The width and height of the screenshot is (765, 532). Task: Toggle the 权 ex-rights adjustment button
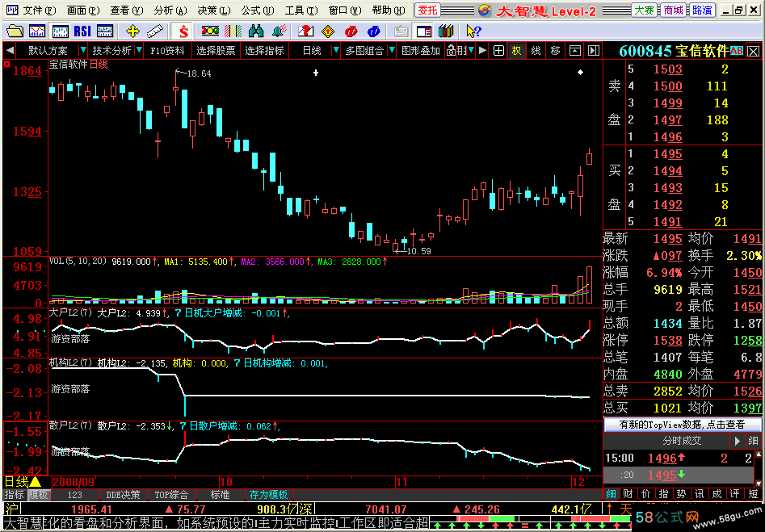(x=516, y=50)
